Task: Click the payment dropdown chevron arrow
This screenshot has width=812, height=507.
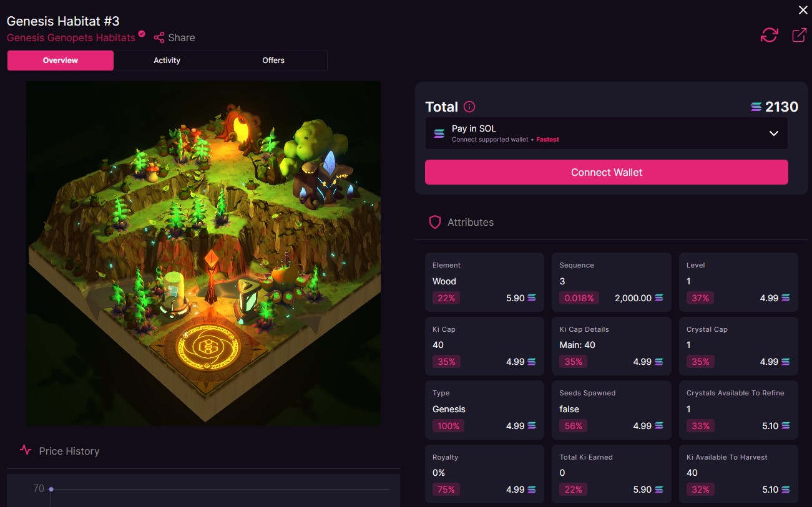Action: (774, 133)
